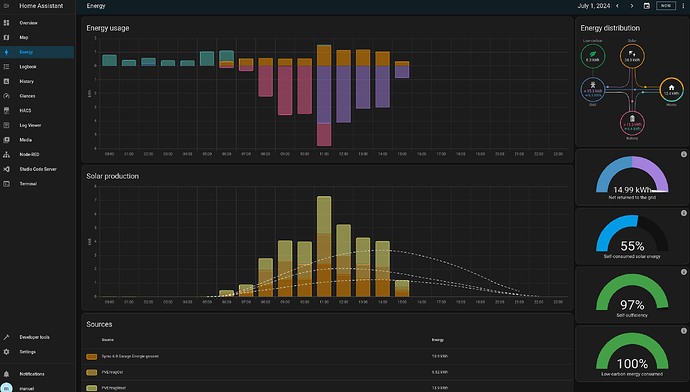
Task: Show info for self-consumed solar gauge
Action: (683, 213)
